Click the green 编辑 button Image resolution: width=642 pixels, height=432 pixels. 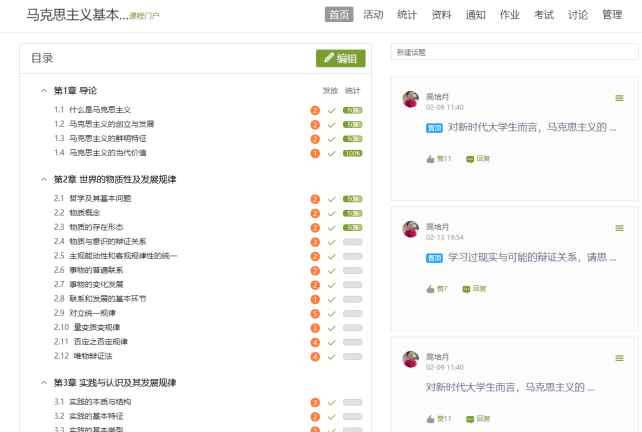[x=341, y=59]
